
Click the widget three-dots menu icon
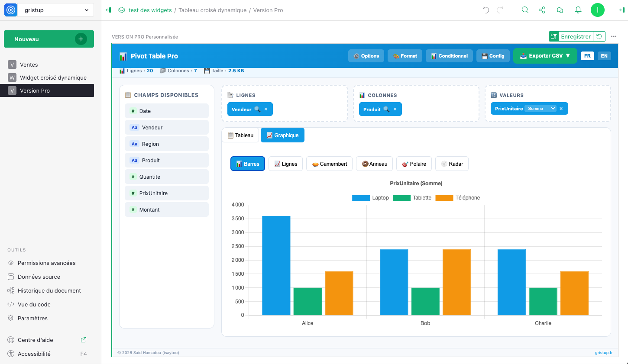tap(614, 36)
